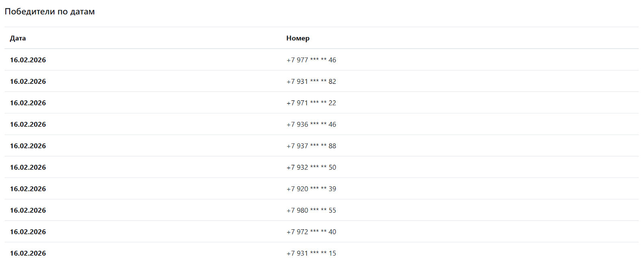Click the date next to +7 920 number
The image size is (644, 268).
point(28,189)
